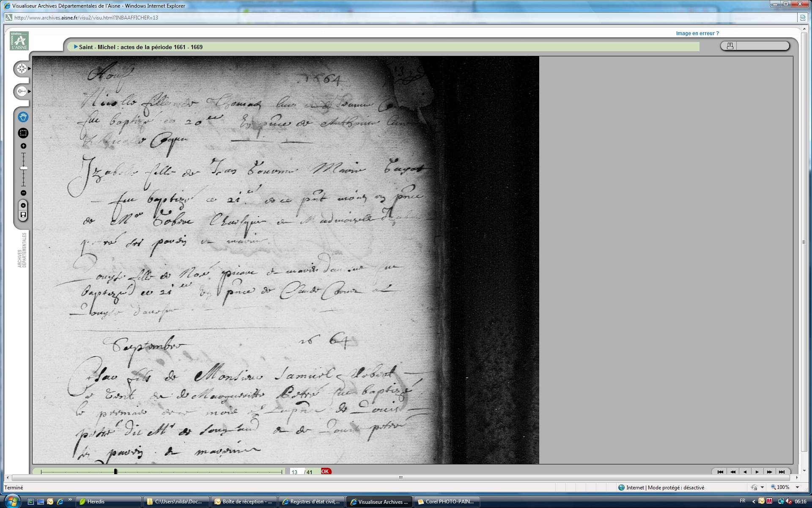Jump to the first page
The width and height of the screenshot is (812, 508).
tap(720, 472)
